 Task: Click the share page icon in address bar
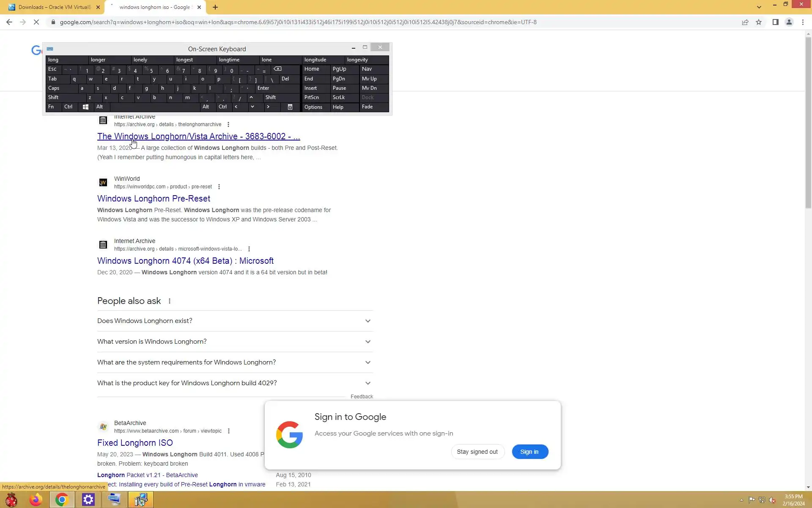pos(745,22)
